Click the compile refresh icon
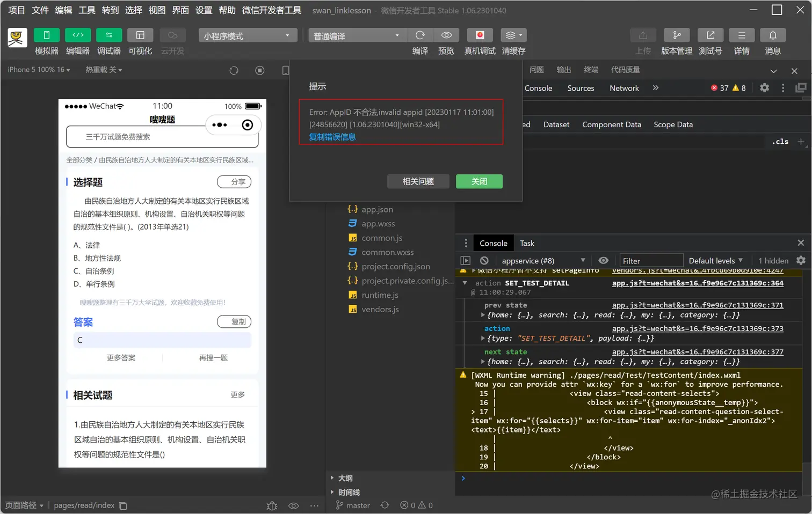The height and width of the screenshot is (514, 812). pos(420,35)
